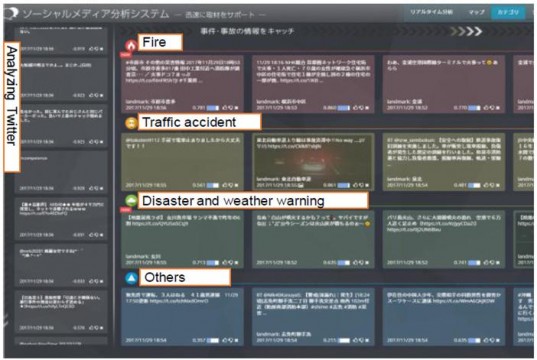The width and height of the screenshot is (537, 360).
Task: Click the ソーシャルメディア分析システム title
Action: tap(96, 14)
